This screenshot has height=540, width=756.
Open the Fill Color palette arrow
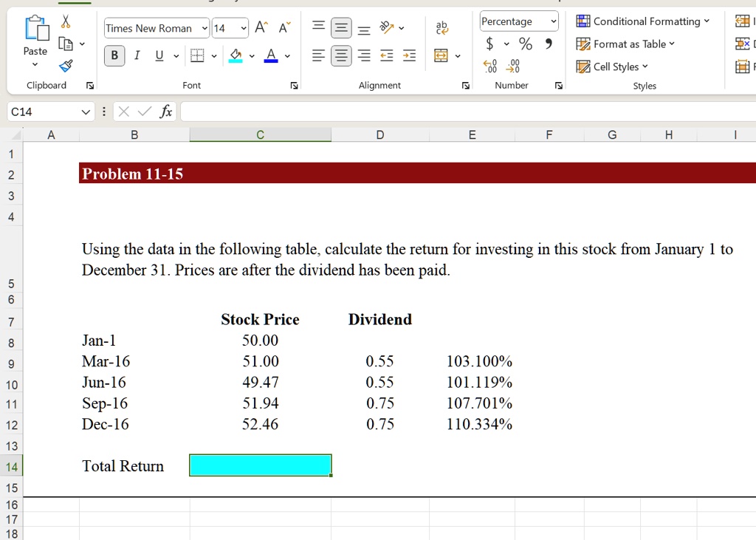tap(251, 56)
